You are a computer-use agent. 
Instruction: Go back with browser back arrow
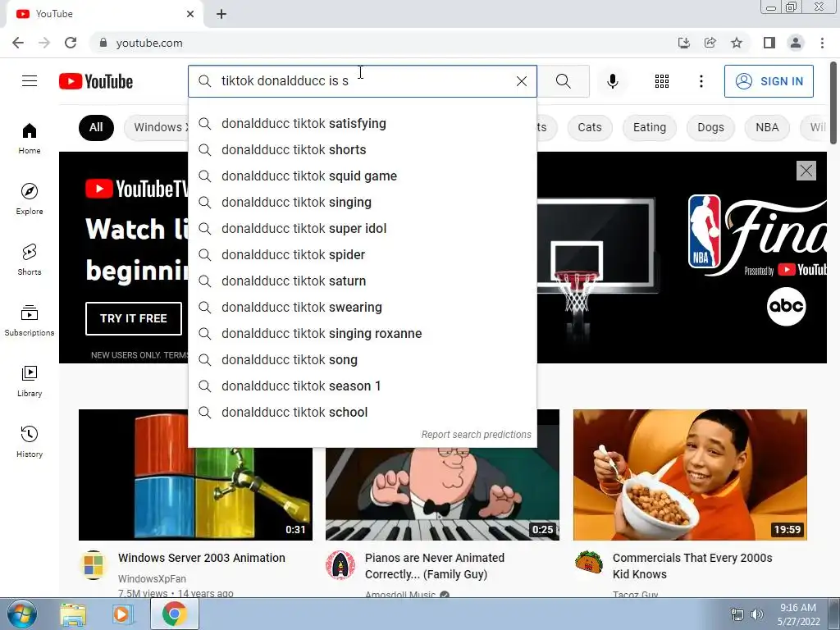click(18, 43)
